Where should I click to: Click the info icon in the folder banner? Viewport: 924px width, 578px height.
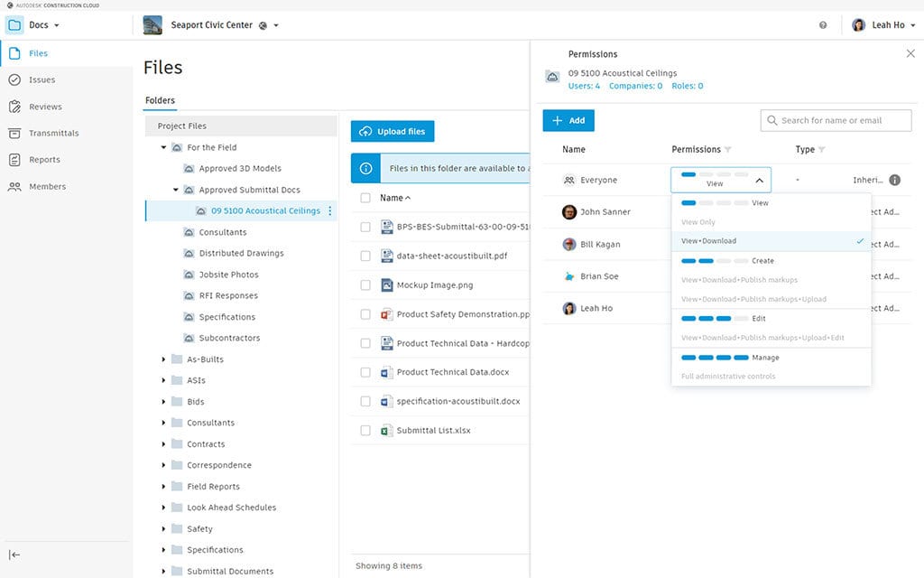pos(366,168)
